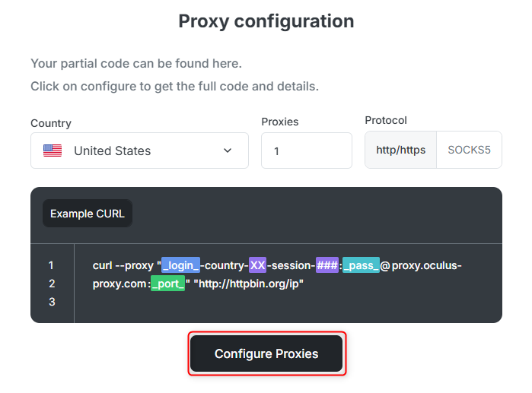Switch protocol to SOCKS5
Image resolution: width=532 pixels, height=393 pixels.
pyautogui.click(x=469, y=150)
